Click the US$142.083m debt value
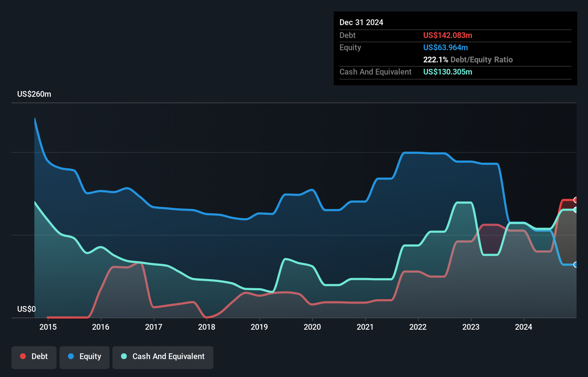588x377 pixels. click(448, 35)
